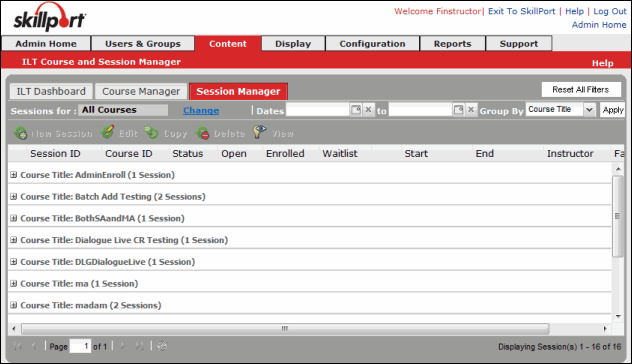
Task: Refresh the sessions grid
Action: pyautogui.click(x=162, y=346)
